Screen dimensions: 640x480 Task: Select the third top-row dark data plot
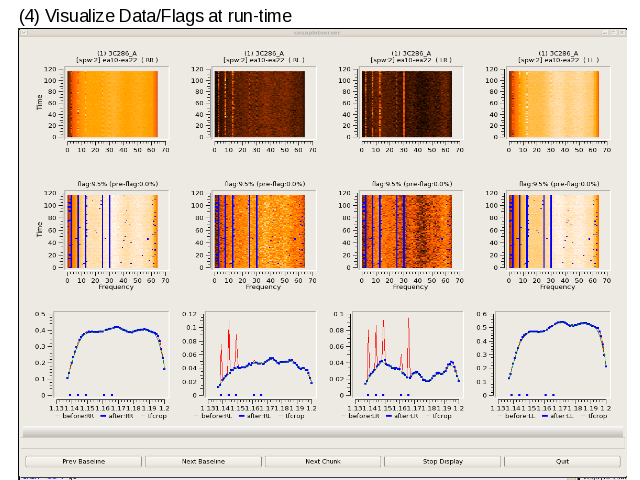point(407,104)
